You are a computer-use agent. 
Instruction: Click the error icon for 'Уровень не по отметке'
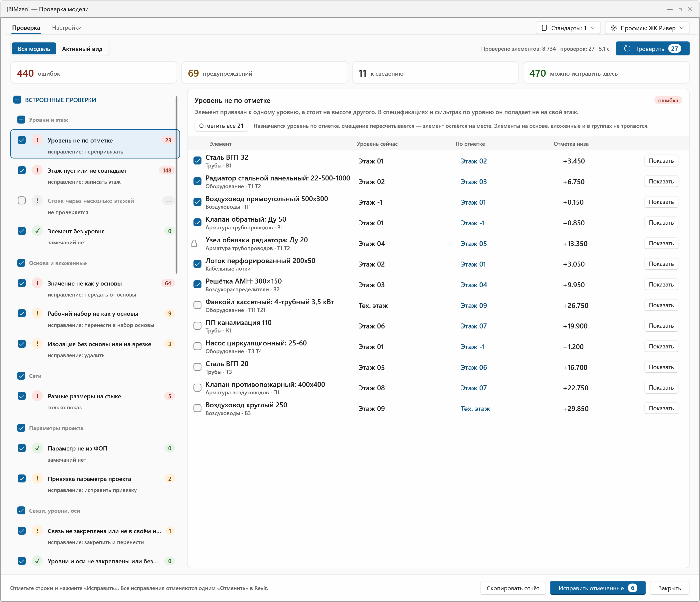[x=37, y=140]
